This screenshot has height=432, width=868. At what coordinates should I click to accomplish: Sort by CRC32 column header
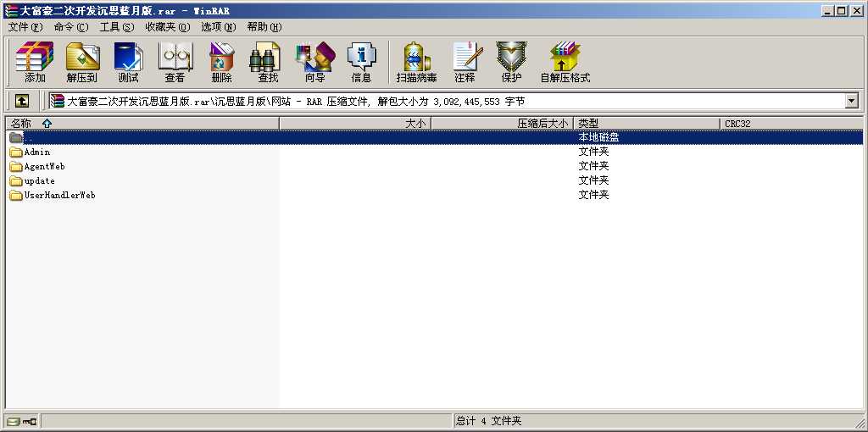(791, 124)
